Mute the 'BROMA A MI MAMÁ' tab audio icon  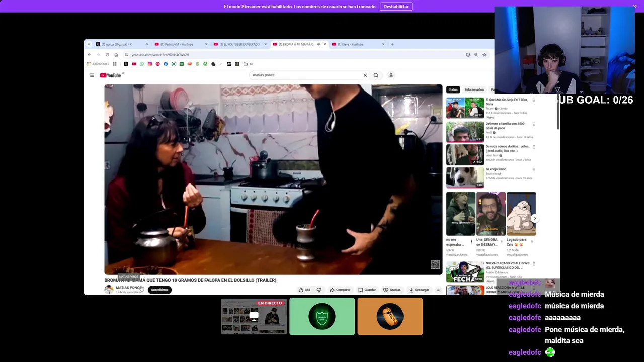[319, 44]
